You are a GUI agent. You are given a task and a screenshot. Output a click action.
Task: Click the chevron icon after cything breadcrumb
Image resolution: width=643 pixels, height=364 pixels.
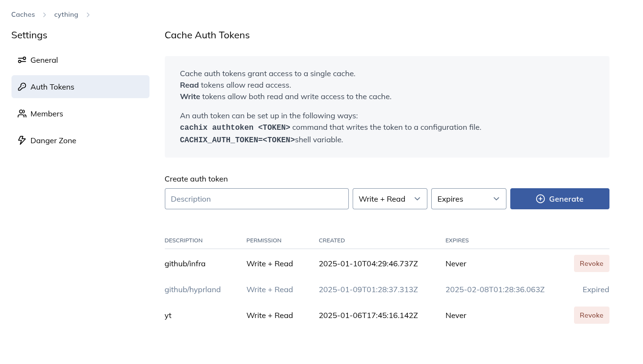88,15
